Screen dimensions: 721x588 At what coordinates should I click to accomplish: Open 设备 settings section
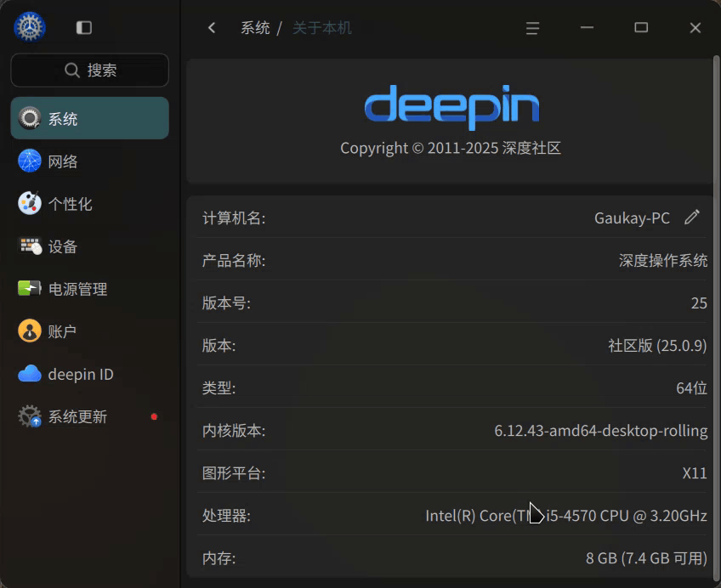(x=89, y=246)
